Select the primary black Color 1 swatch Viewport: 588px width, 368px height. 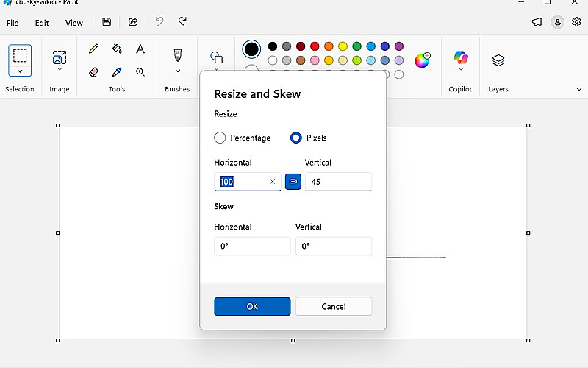tap(251, 49)
